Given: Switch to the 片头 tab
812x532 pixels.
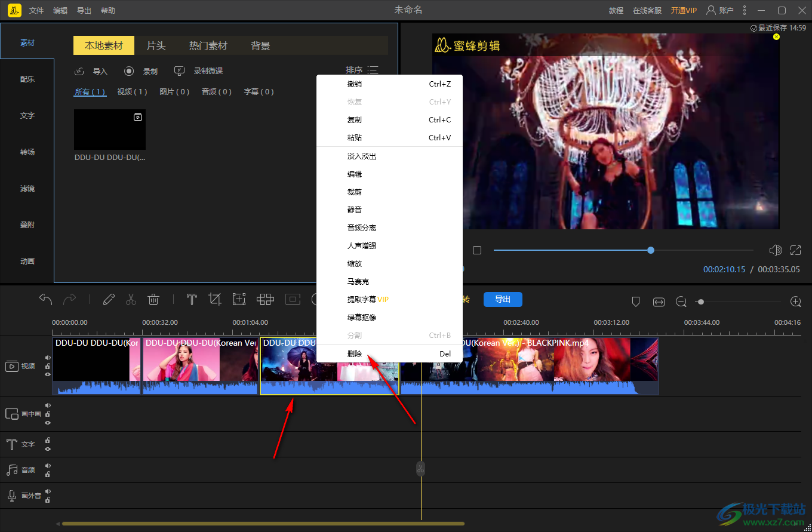Looking at the screenshot, I should coord(156,46).
